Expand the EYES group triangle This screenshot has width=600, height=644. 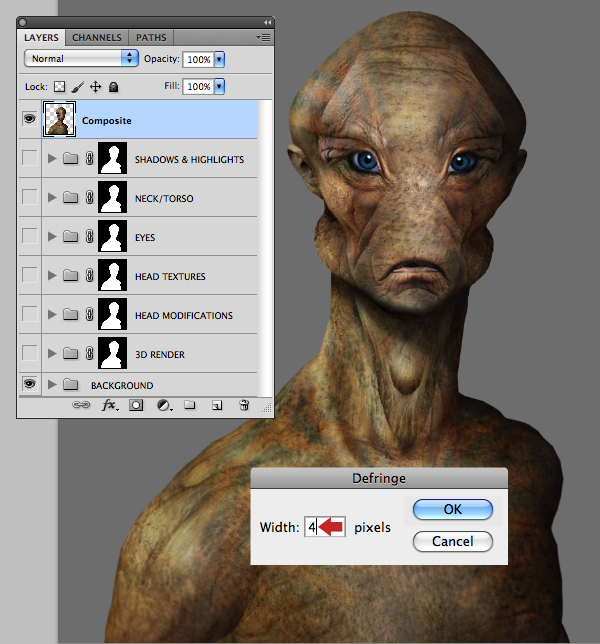(52, 236)
